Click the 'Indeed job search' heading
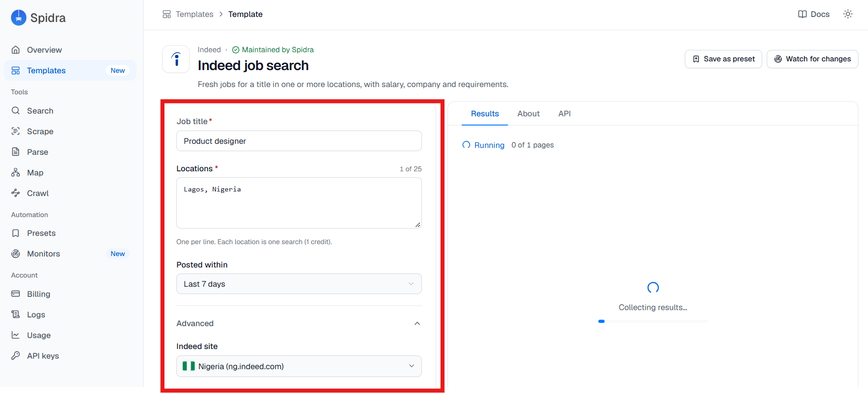The height and width of the screenshot is (393, 868). 253,65
